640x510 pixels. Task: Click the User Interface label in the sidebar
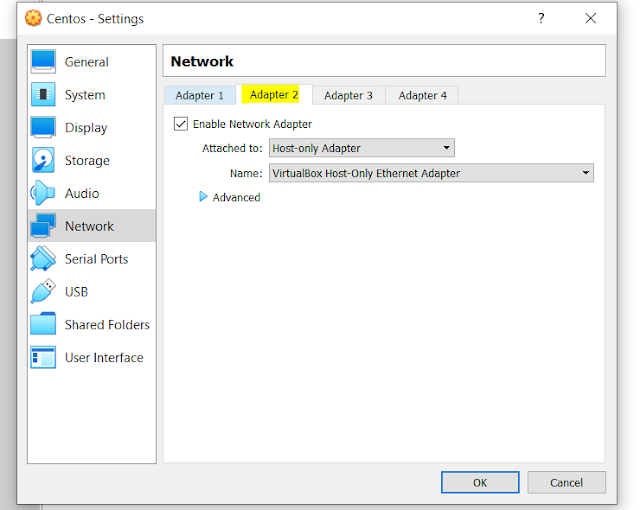click(x=104, y=357)
